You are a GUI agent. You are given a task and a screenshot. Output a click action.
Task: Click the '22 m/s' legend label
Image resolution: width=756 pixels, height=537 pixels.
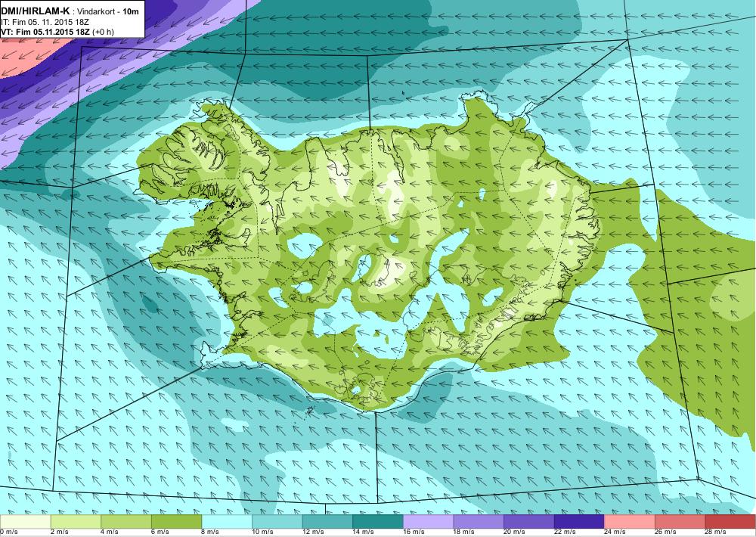coord(565,532)
